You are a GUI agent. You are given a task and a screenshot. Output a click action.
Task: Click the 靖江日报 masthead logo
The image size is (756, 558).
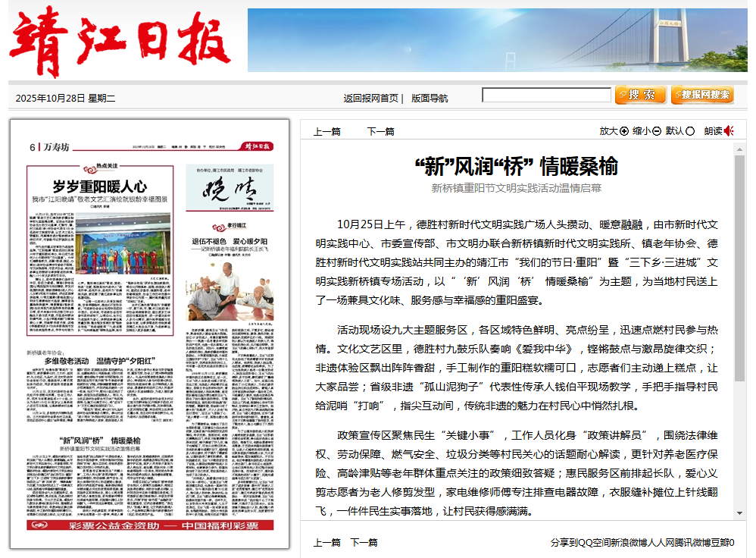(x=120, y=40)
